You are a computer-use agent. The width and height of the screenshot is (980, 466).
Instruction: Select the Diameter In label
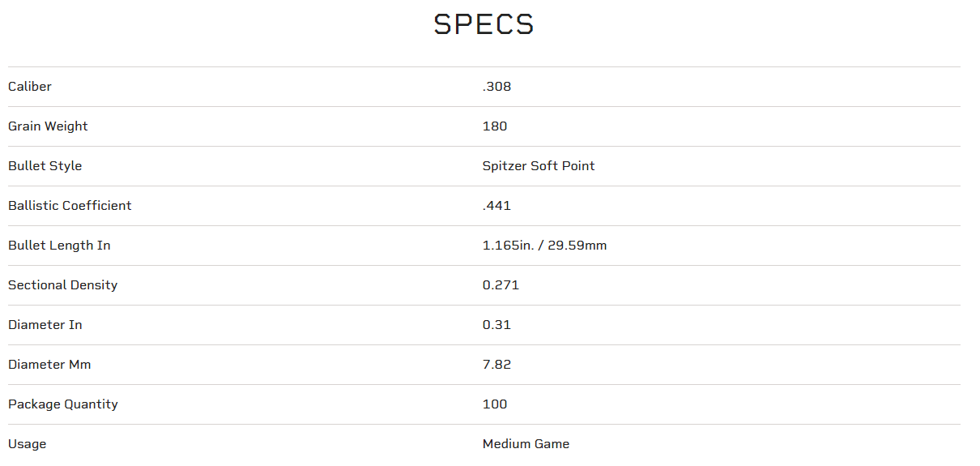pyautogui.click(x=45, y=325)
